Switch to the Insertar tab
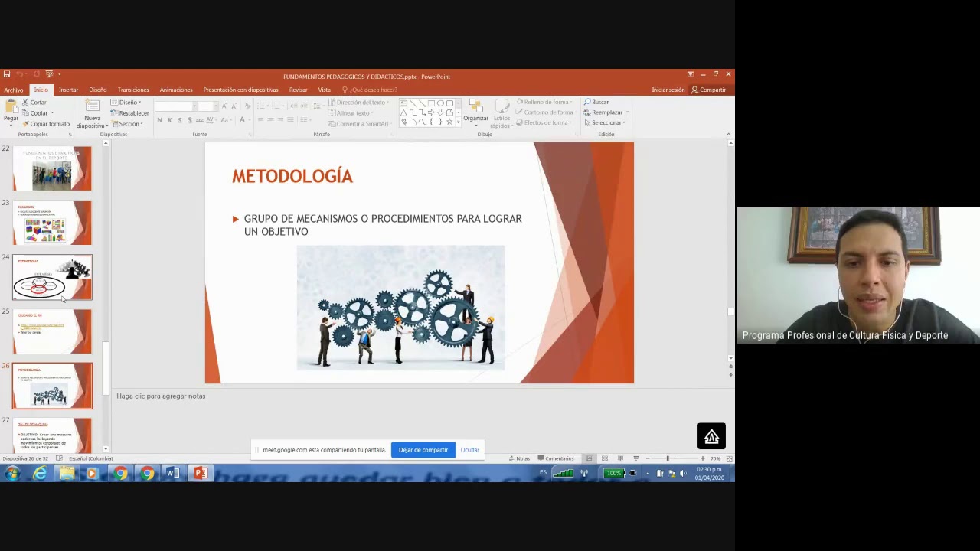The height and width of the screenshot is (551, 980). [68, 90]
